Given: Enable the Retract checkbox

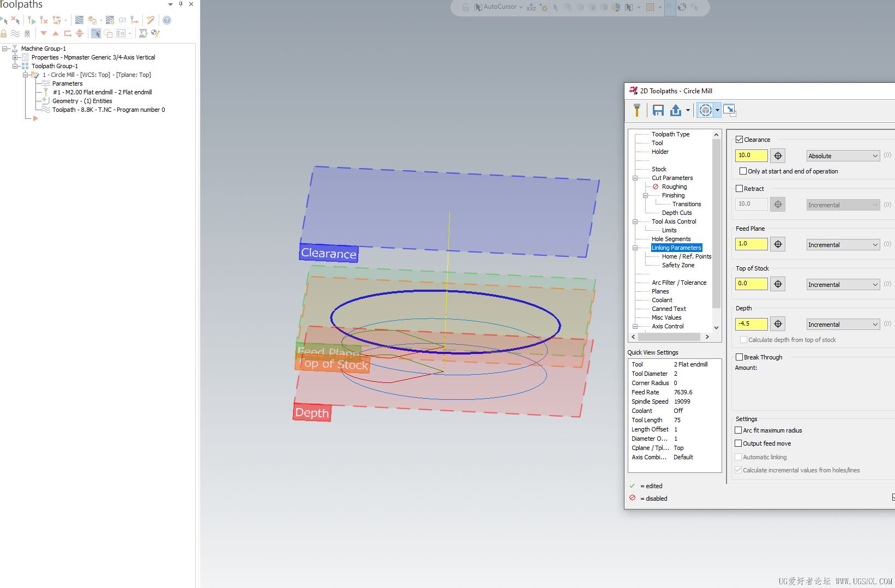Looking at the screenshot, I should point(739,189).
